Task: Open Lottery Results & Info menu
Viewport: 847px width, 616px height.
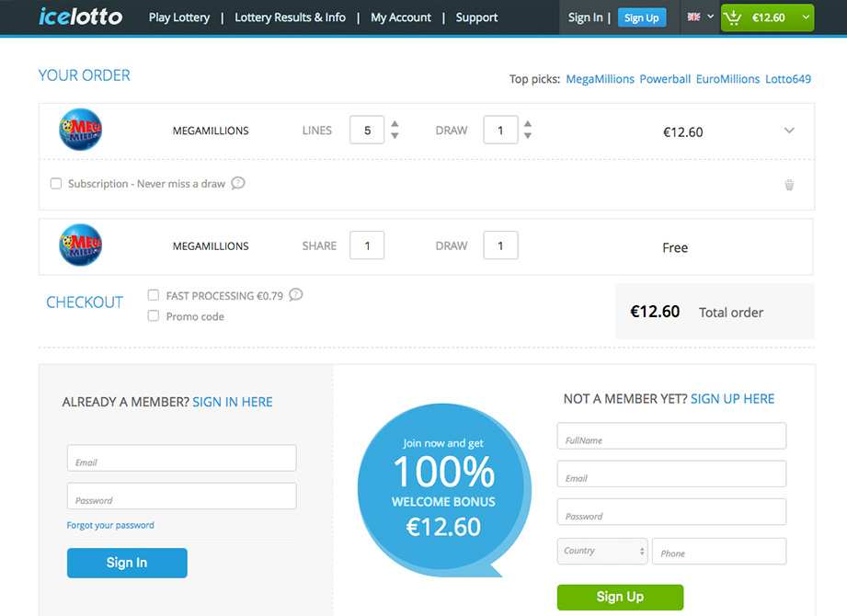Action: [290, 17]
